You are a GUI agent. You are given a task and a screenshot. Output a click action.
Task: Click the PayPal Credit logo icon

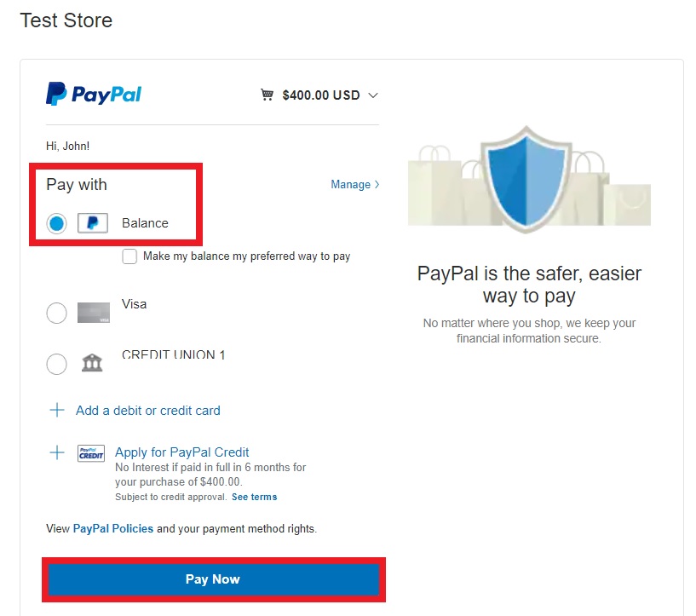(91, 453)
